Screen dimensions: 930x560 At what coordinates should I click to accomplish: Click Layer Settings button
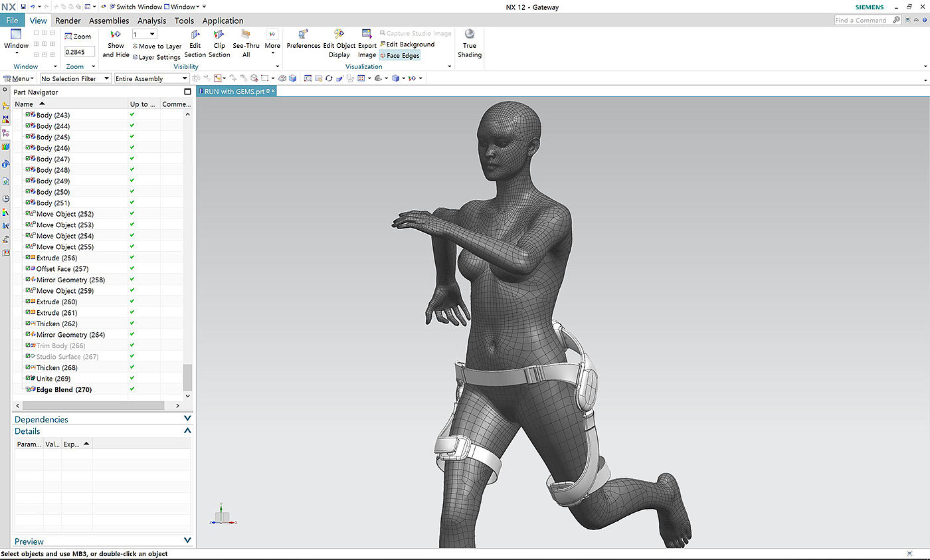(156, 57)
